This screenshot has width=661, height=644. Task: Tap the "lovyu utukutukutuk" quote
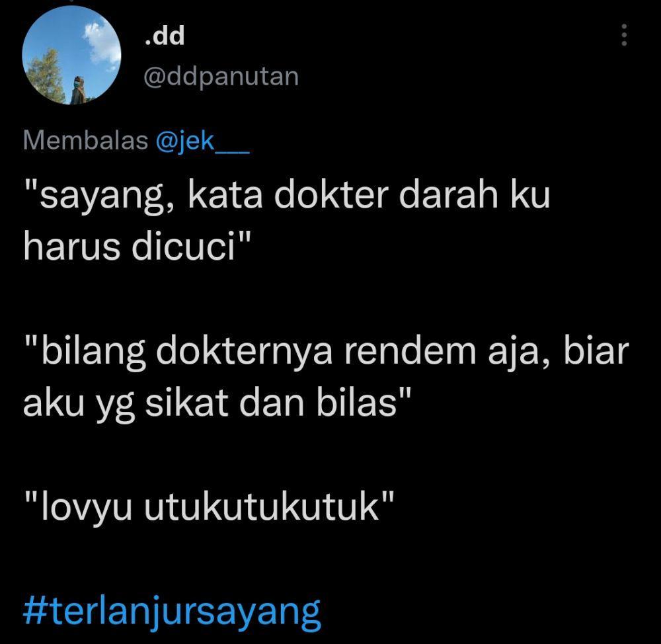click(210, 506)
